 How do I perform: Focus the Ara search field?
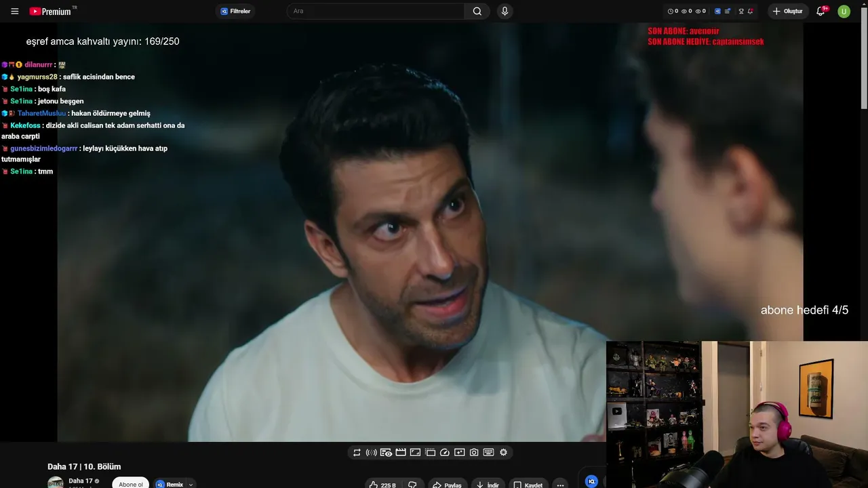point(376,12)
